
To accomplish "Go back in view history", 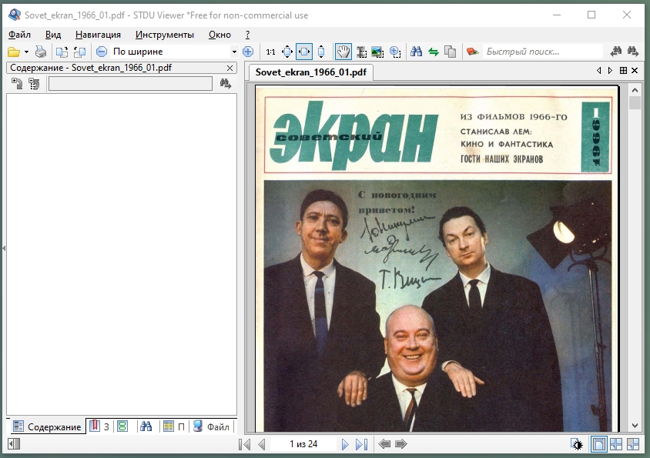I will (x=384, y=444).
